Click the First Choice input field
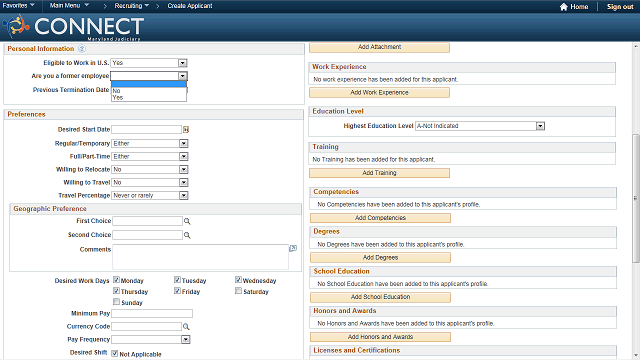 (x=147, y=221)
